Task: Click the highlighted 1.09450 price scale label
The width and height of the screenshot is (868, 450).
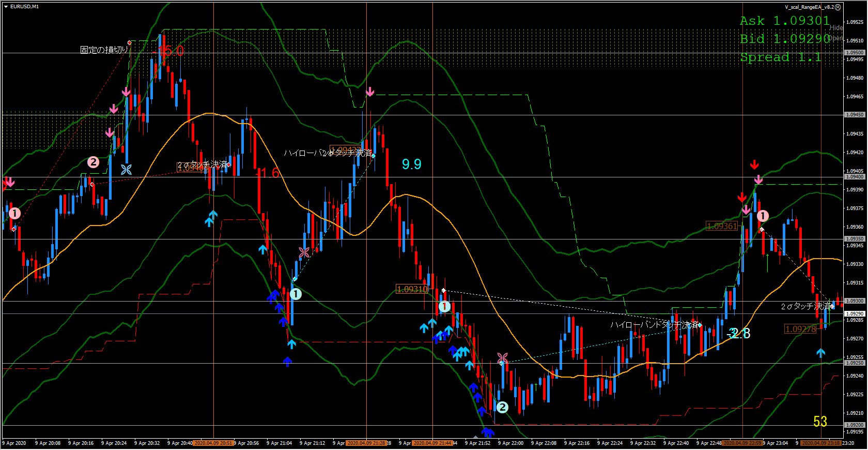Action: (855, 115)
